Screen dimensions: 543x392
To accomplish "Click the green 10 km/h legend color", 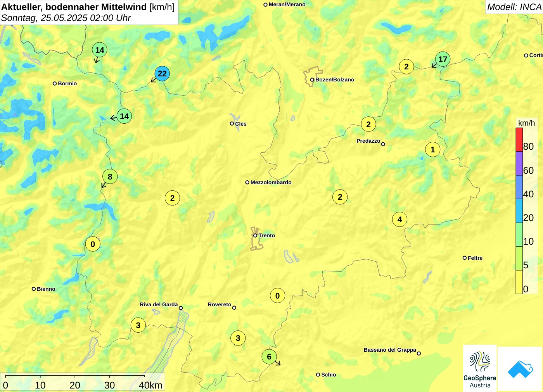I will (519, 235).
